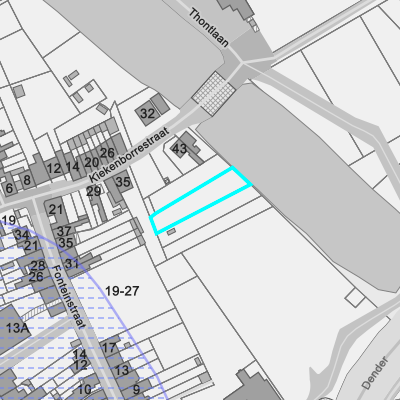Click the crosshatched square near Thontlaan
The image size is (400, 400).
click(214, 94)
